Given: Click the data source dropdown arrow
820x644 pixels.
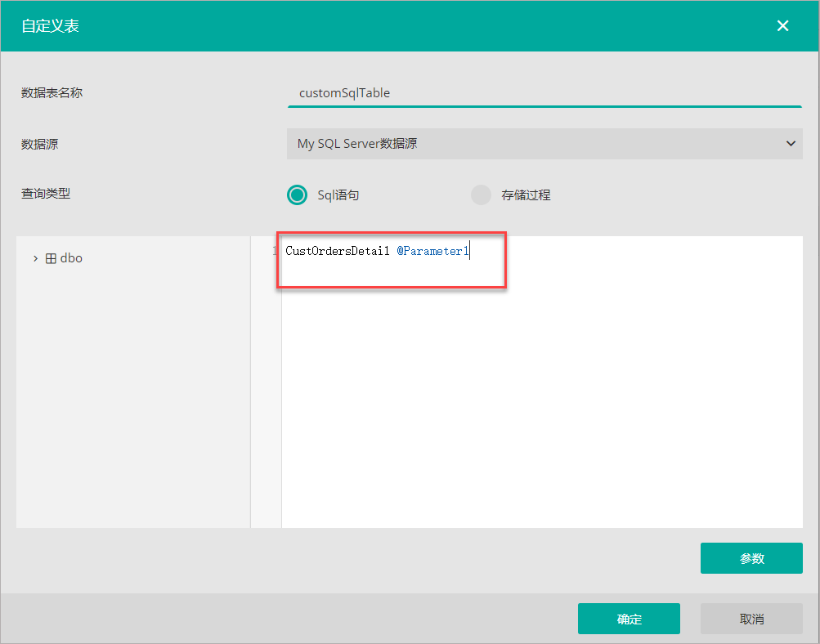Looking at the screenshot, I should pyautogui.click(x=791, y=144).
